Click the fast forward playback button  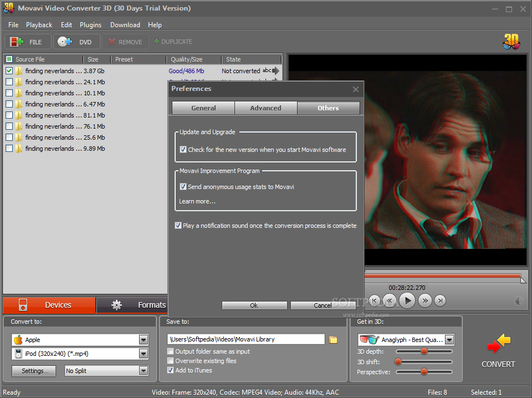(x=425, y=300)
